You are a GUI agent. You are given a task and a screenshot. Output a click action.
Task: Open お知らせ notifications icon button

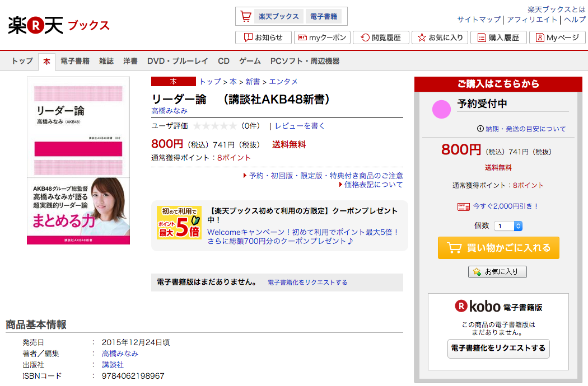(263, 37)
